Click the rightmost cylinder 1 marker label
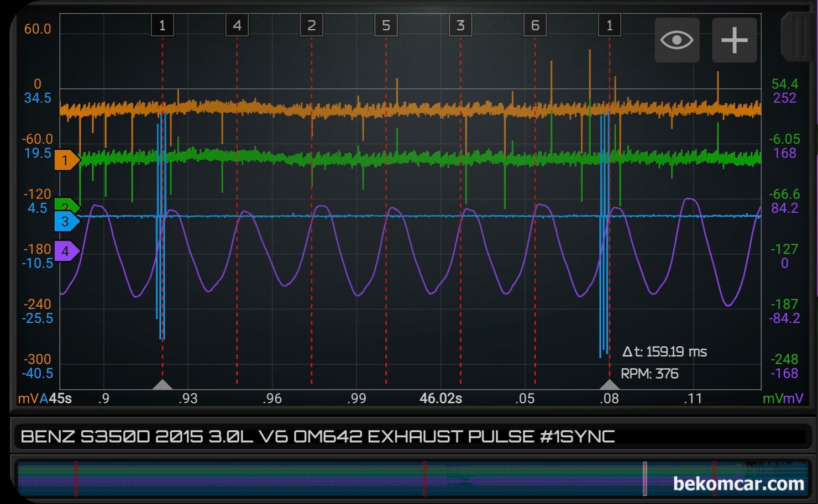 [610, 25]
